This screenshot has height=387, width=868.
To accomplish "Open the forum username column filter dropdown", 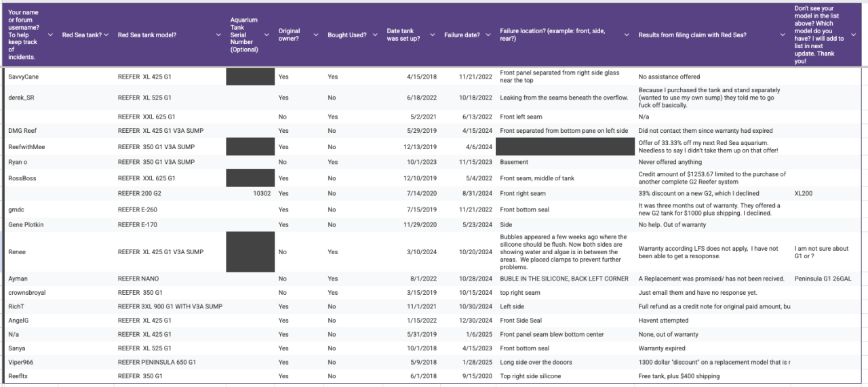I will coord(49,35).
